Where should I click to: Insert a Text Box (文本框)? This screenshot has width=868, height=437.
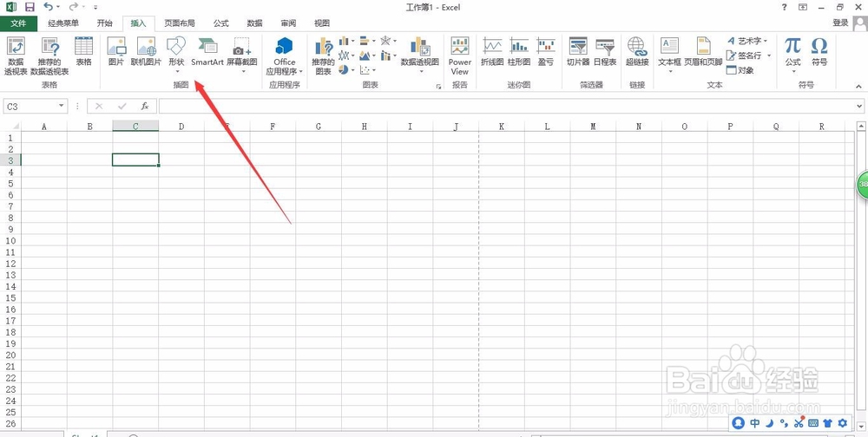point(670,55)
